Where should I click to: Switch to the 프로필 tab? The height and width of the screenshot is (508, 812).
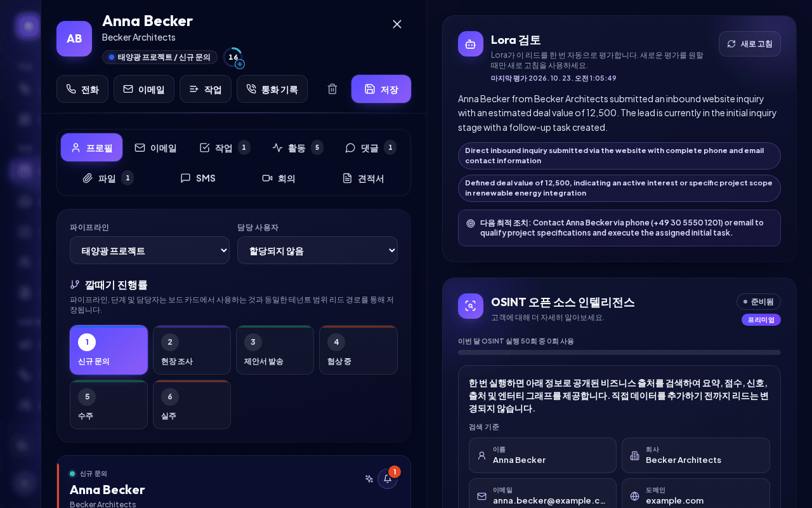92,147
